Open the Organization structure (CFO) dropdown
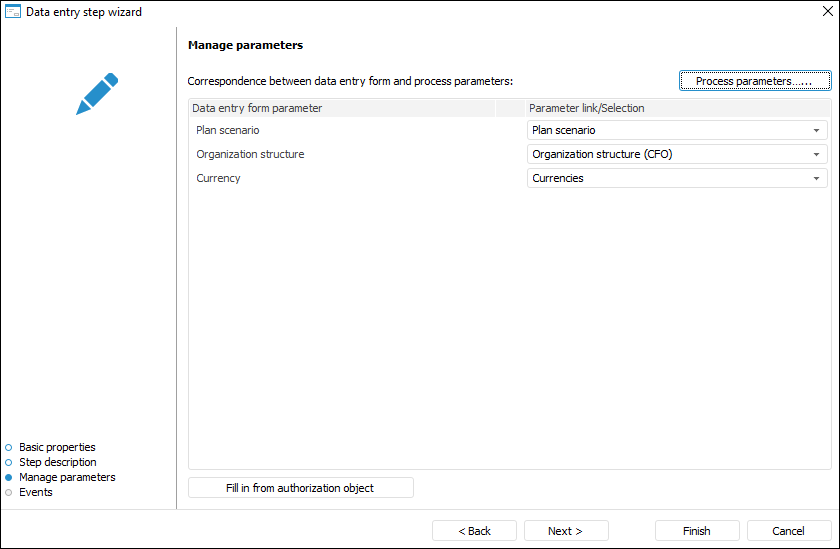The width and height of the screenshot is (840, 549). (x=817, y=154)
